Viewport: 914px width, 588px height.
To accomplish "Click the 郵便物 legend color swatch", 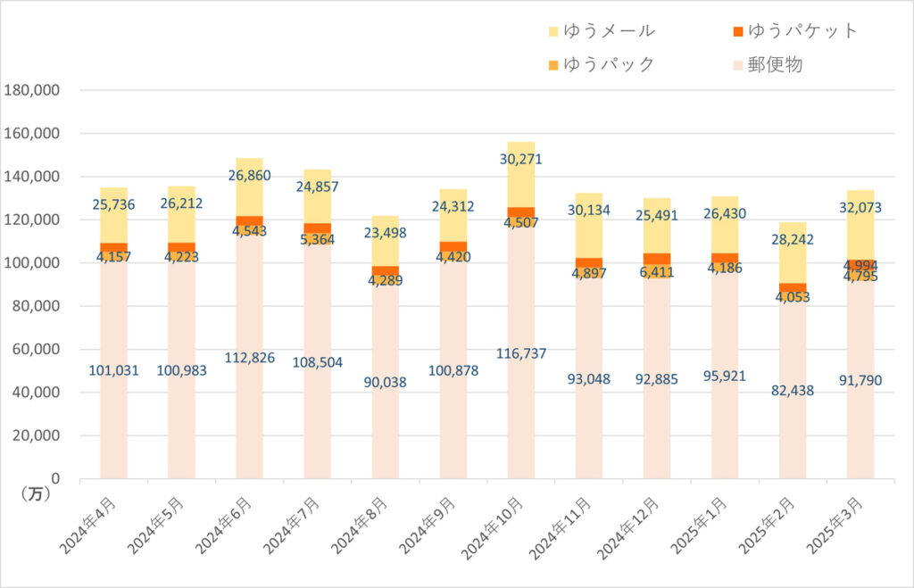I will 736,65.
